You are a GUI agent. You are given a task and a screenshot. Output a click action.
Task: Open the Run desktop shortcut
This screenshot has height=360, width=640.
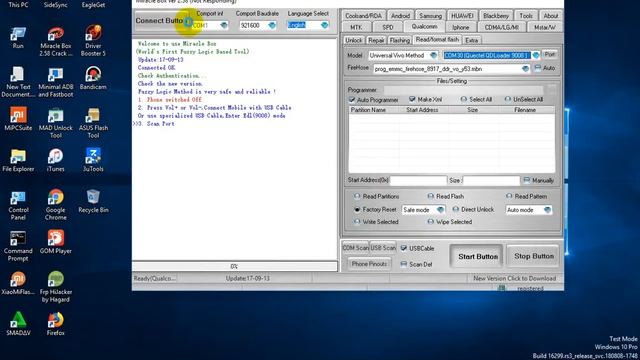[x=18, y=38]
